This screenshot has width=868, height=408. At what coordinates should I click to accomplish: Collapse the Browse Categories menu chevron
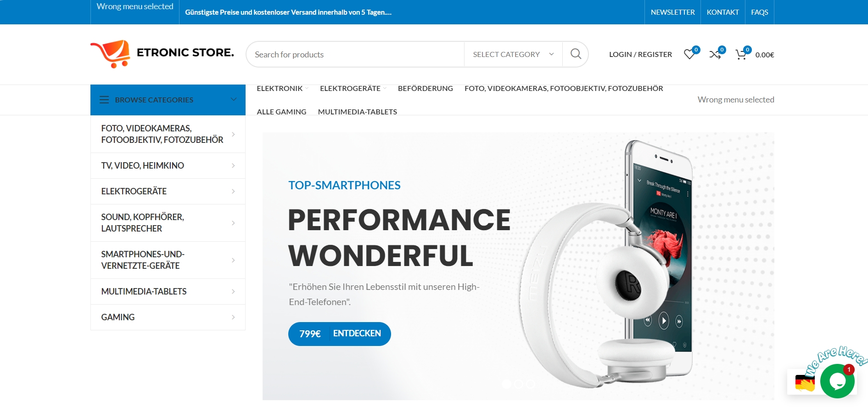click(x=233, y=99)
